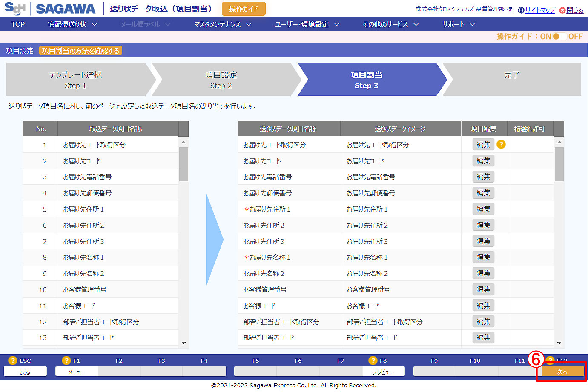The width and height of the screenshot is (588, 392).
Task: Click the large blue arrow between the tables
Action: tap(214, 240)
